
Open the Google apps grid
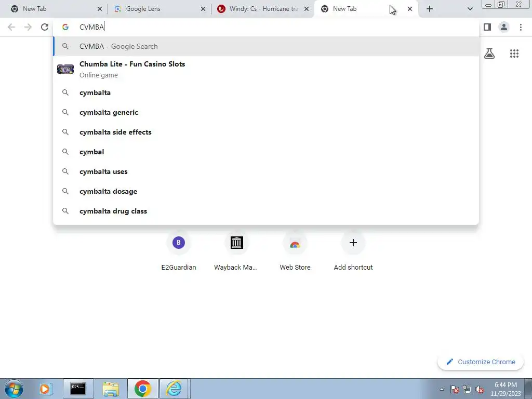click(x=514, y=54)
